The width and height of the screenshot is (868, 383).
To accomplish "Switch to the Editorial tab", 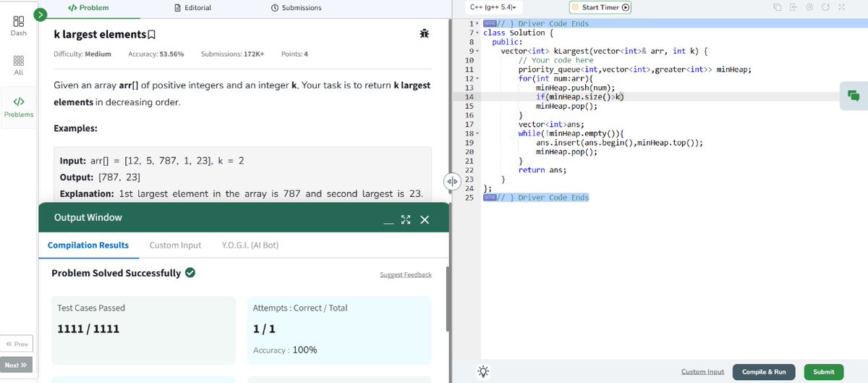I will coord(194,7).
